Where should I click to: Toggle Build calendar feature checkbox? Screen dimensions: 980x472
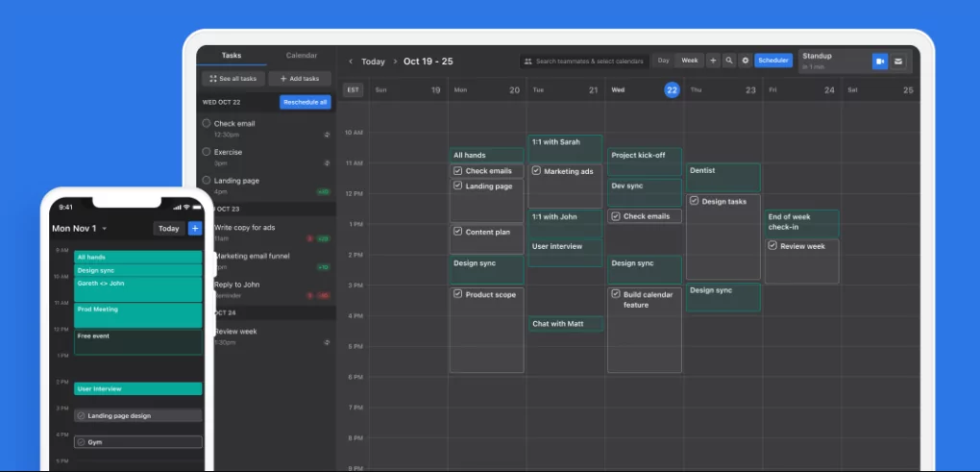tap(616, 294)
